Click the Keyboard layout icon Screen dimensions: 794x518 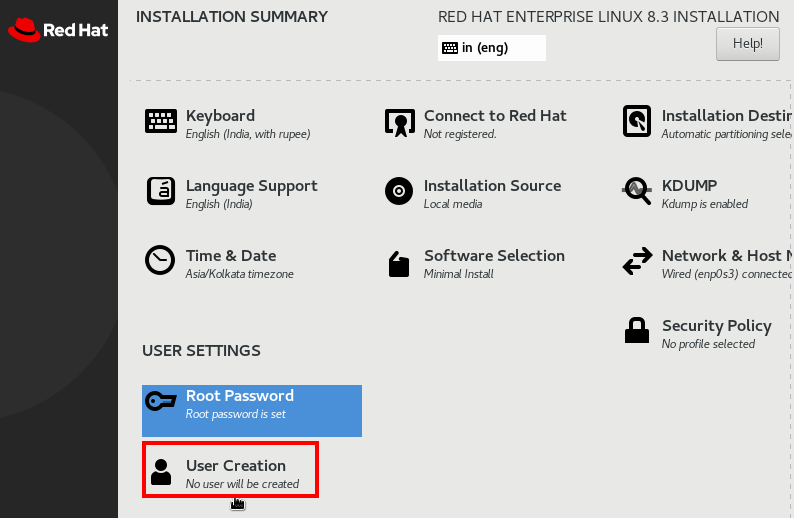point(161,121)
